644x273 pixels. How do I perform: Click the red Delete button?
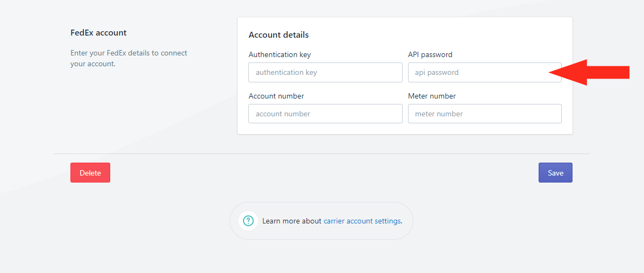[90, 173]
